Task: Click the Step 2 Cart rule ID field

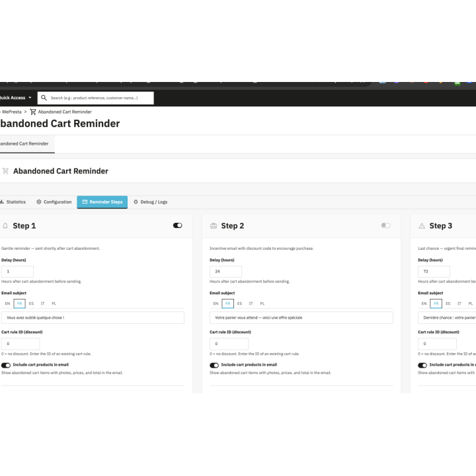Action: tap(229, 344)
